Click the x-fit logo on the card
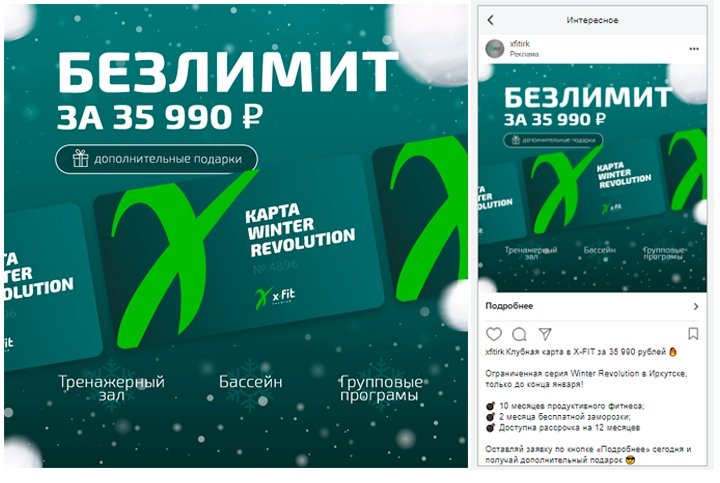The height and width of the screenshot is (483, 720). tap(275, 298)
